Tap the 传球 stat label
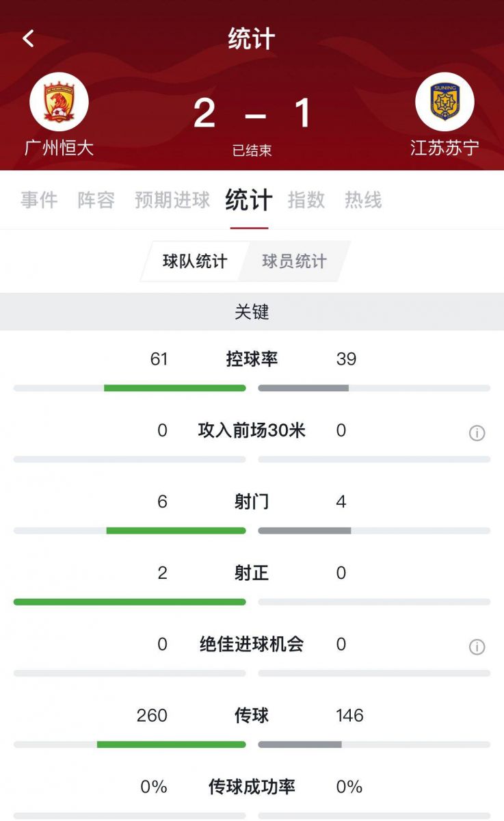504x821 pixels. click(252, 716)
